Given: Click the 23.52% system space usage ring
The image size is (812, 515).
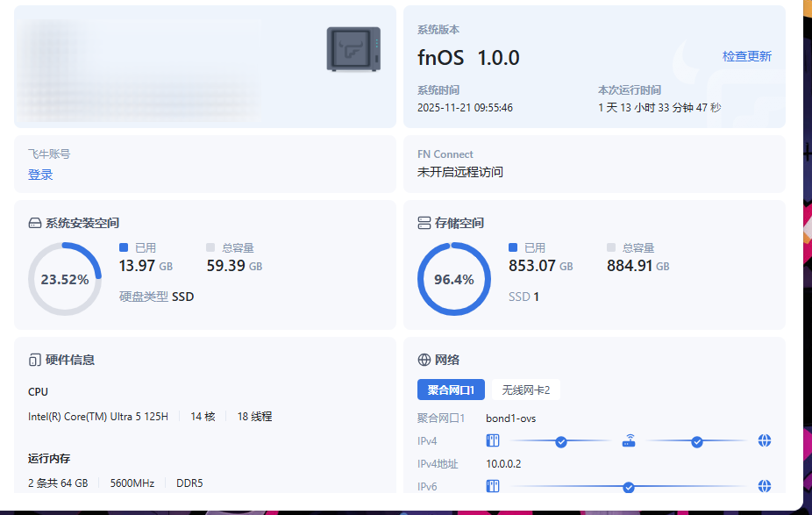Looking at the screenshot, I should pyautogui.click(x=65, y=279).
